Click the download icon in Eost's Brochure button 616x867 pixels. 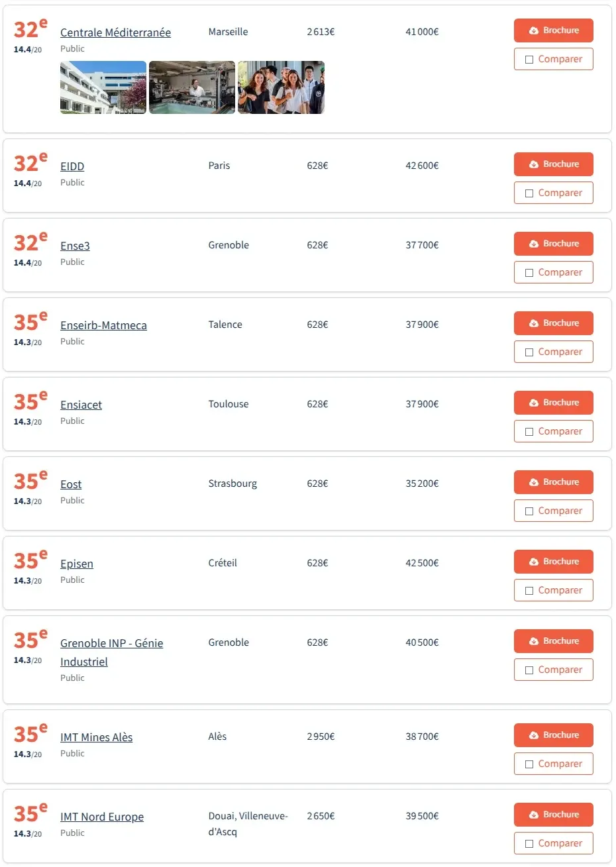[533, 482]
